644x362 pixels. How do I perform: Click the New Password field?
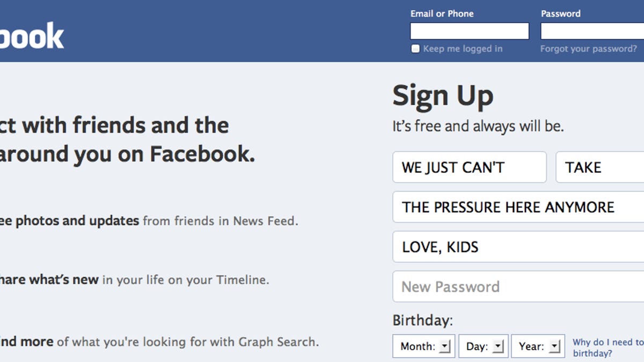518,286
